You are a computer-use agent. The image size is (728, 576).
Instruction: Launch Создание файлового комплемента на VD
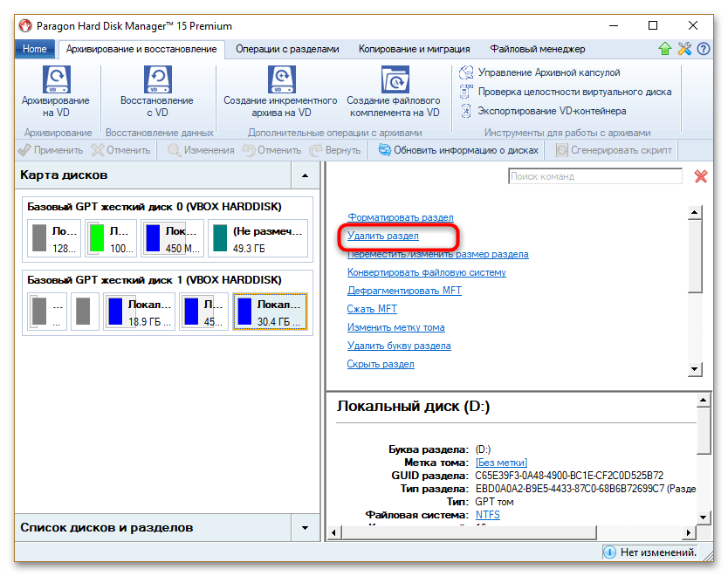coord(396,92)
